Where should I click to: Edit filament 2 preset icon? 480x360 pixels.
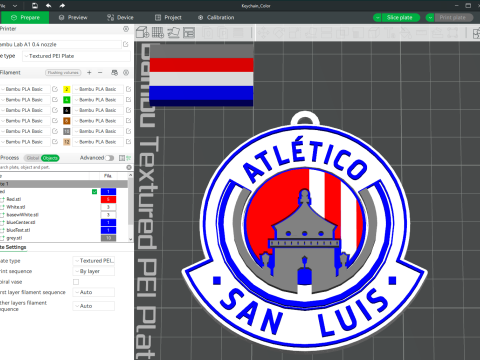point(128,89)
